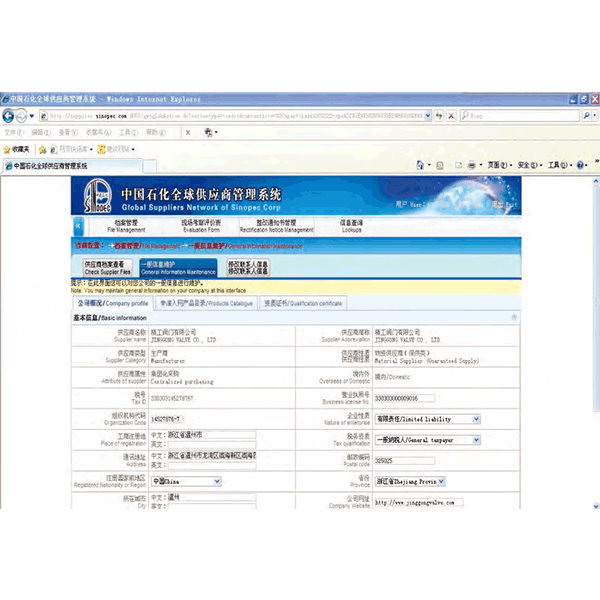Click the Home page icon
The image size is (600, 600).
(x=420, y=165)
